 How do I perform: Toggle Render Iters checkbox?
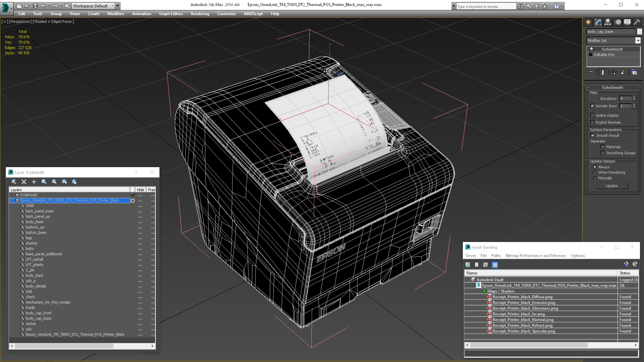[x=592, y=106]
